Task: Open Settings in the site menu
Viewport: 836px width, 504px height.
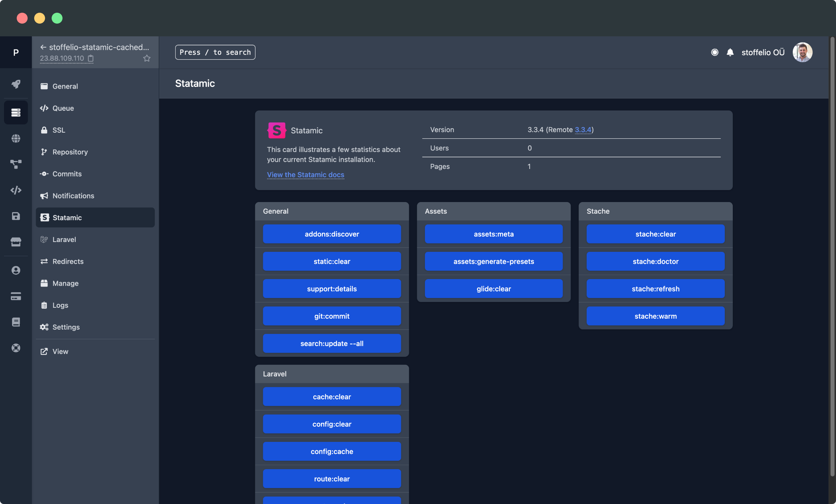Action: pyautogui.click(x=95, y=327)
